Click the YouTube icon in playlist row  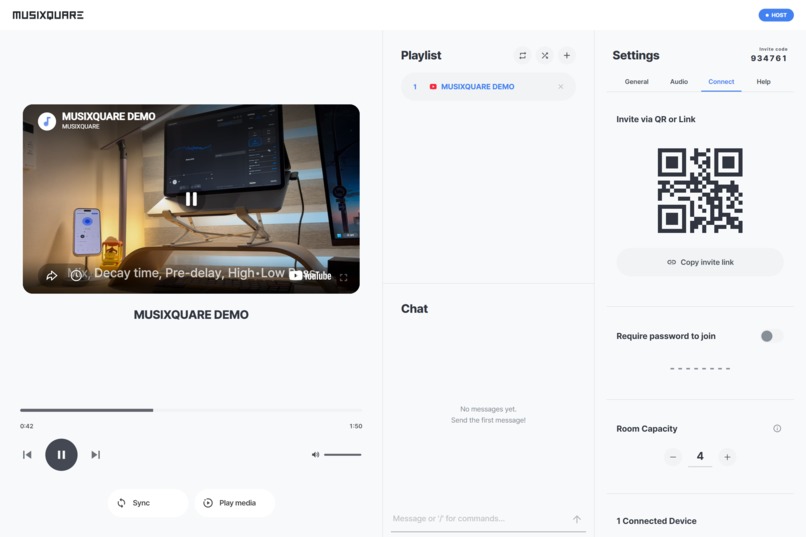433,87
